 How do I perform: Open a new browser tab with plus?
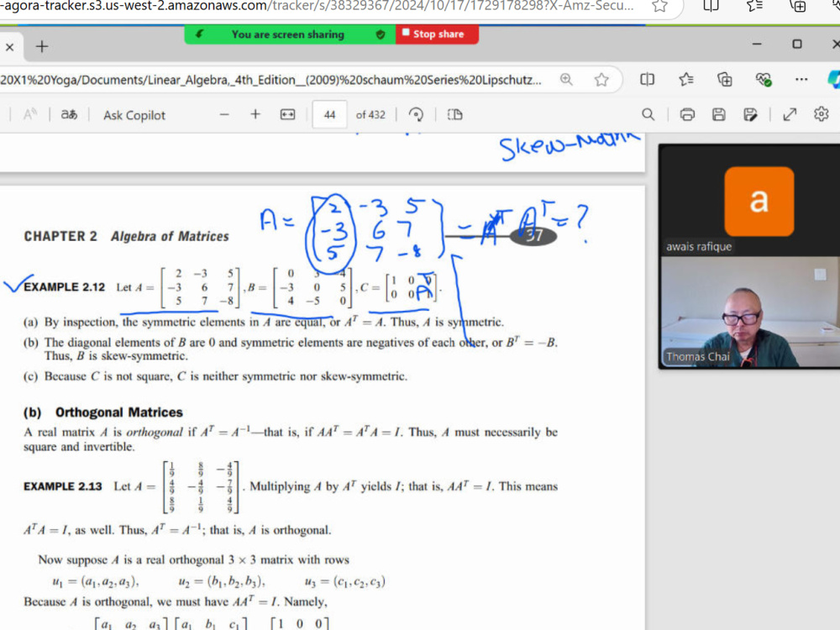(42, 47)
